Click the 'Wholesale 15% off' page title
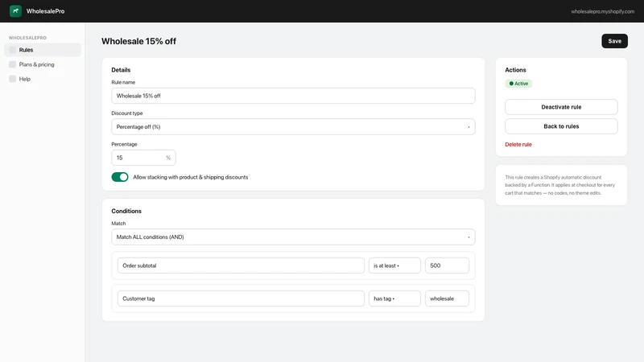This screenshot has height=362, width=644. [138, 41]
